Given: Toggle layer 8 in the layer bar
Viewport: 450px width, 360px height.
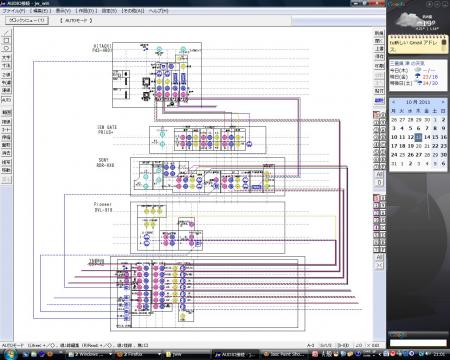Looking at the screenshot, I should click(x=382, y=115).
